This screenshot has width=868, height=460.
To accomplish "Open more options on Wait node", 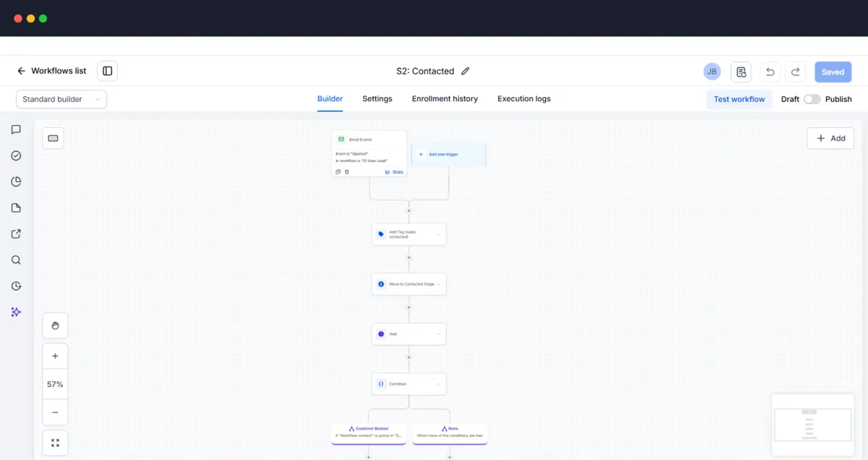I will tap(438, 334).
